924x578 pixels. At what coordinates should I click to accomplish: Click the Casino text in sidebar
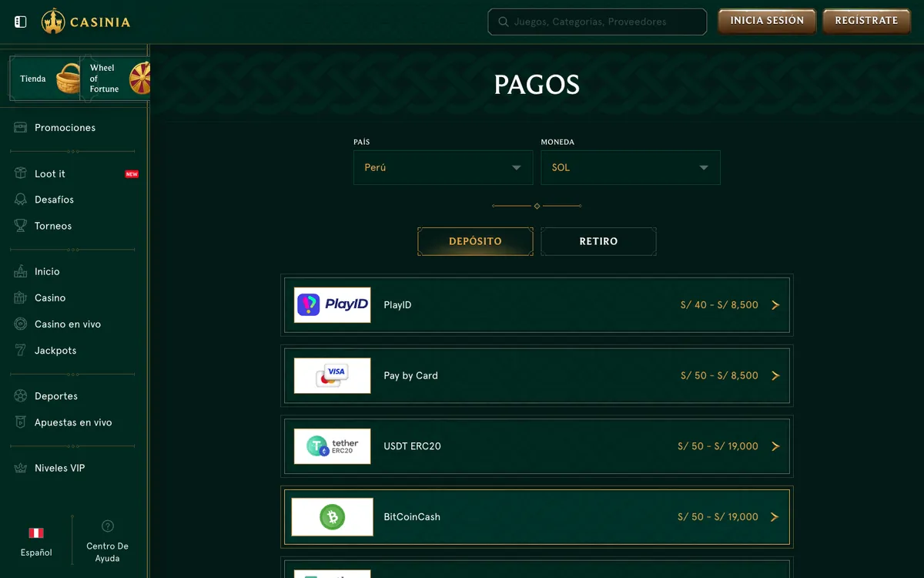tap(50, 297)
